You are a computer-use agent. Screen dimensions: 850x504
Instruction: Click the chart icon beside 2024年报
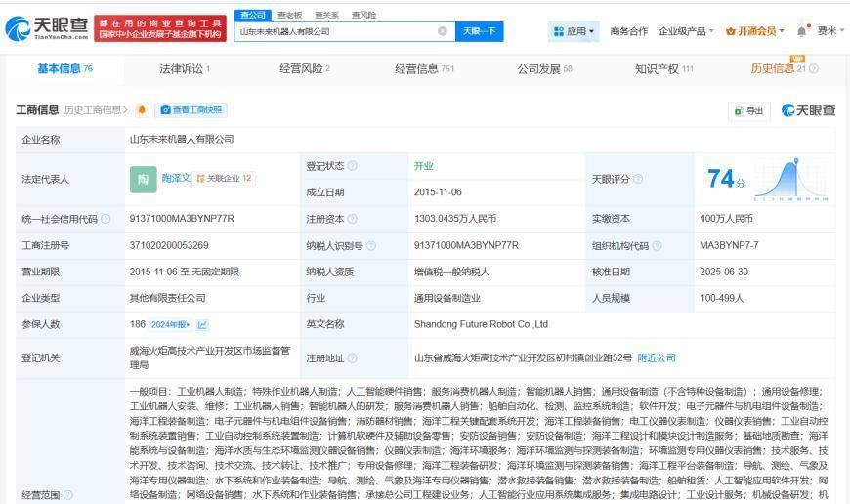[202, 324]
